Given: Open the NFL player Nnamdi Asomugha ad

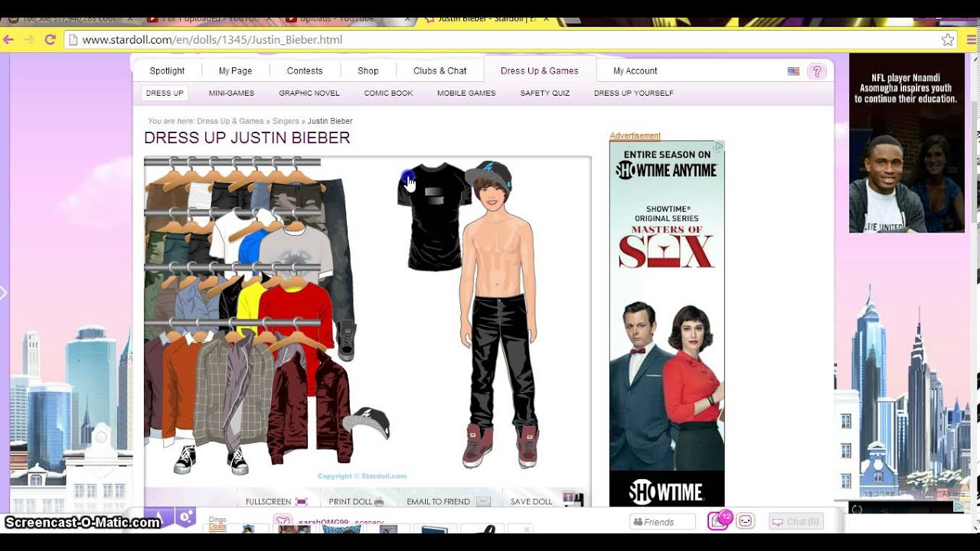Looking at the screenshot, I should click(906, 143).
